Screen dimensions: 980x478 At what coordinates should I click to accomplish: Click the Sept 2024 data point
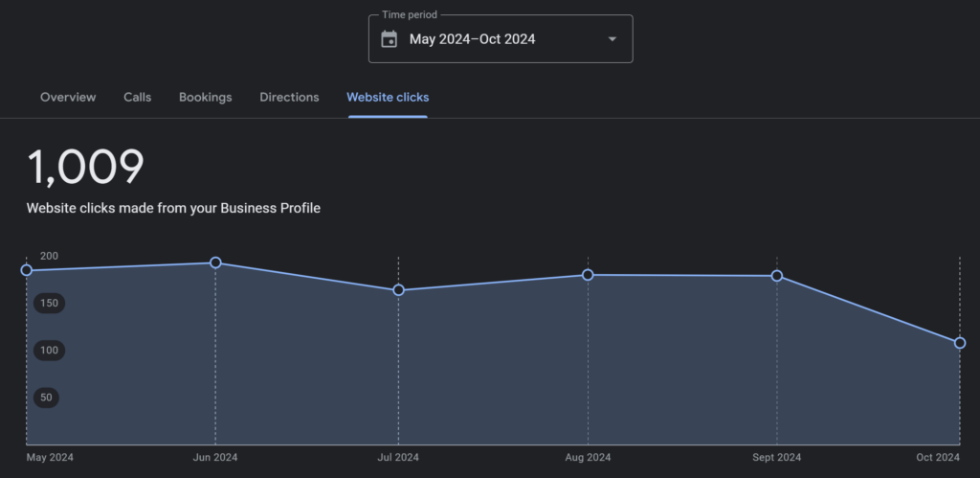pyautogui.click(x=777, y=276)
